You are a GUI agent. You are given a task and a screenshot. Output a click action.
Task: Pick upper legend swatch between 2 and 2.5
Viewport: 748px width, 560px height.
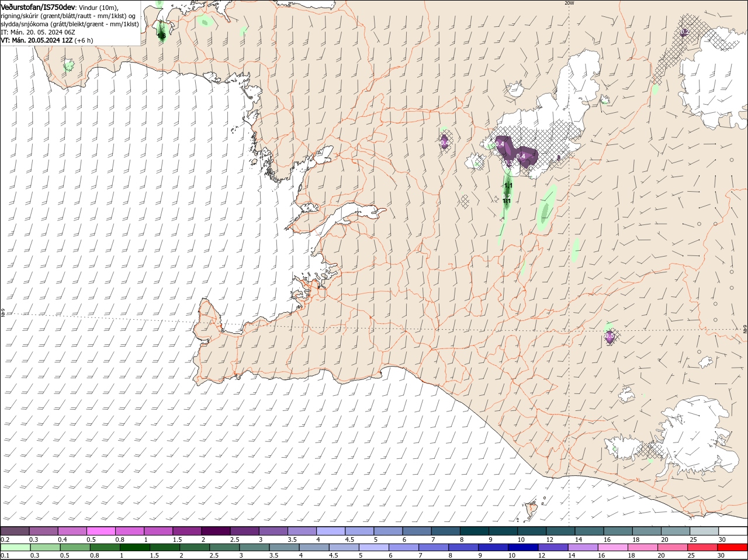coord(216,531)
